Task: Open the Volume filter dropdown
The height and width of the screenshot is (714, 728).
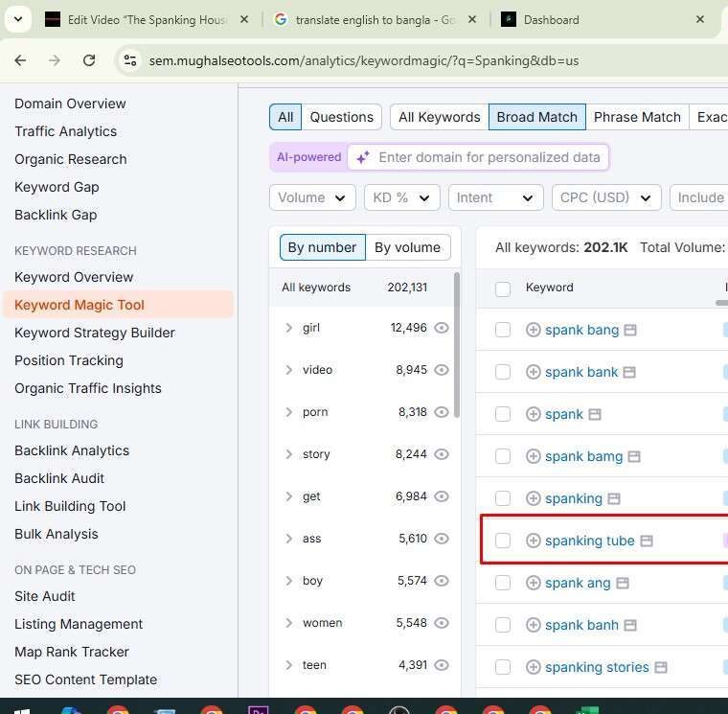Action: pyautogui.click(x=312, y=197)
